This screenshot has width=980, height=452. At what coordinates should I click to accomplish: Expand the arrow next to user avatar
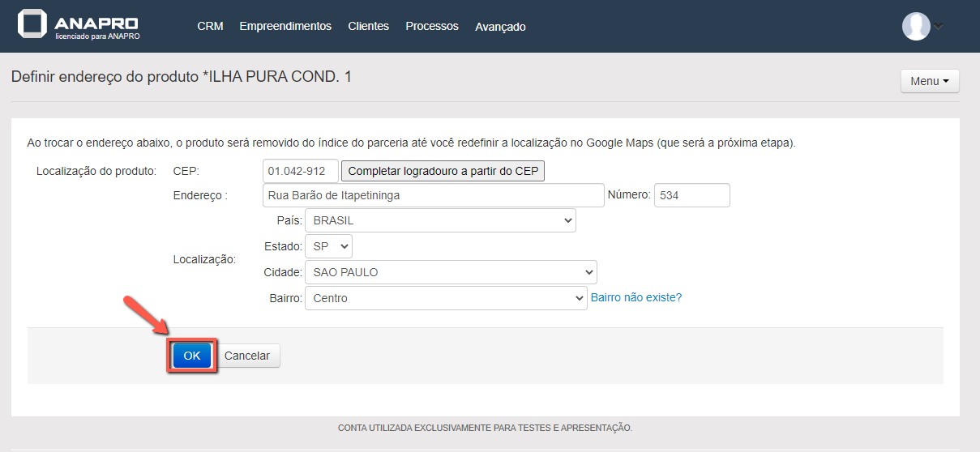(x=939, y=26)
